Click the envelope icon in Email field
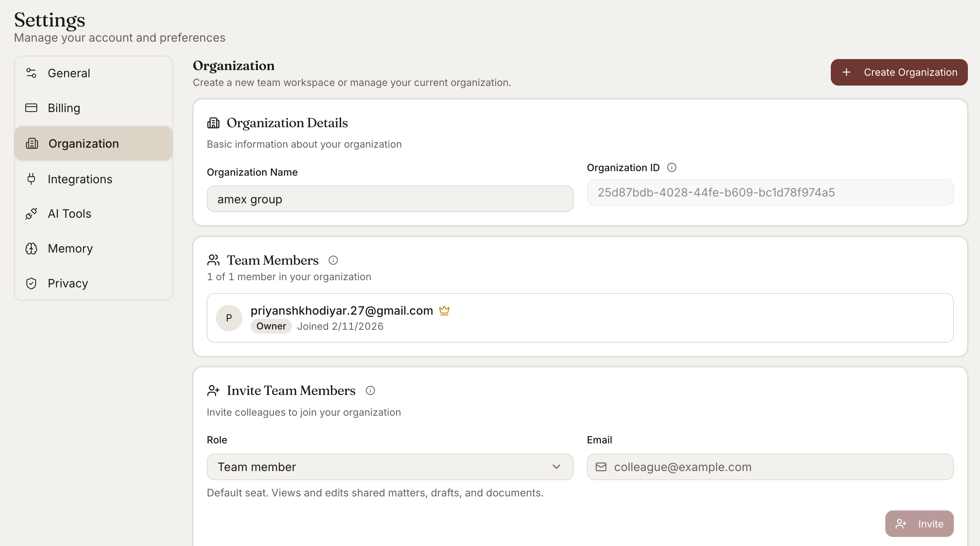The height and width of the screenshot is (546, 980). pos(601,467)
